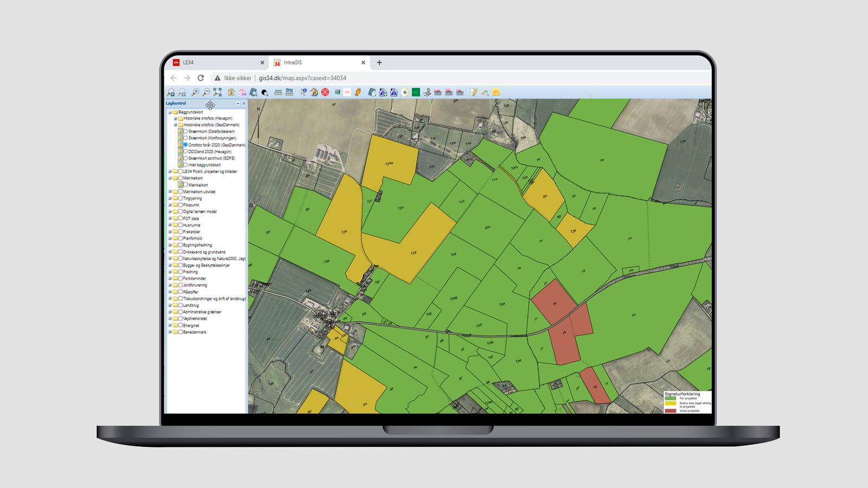The image size is (868, 488).
Task: Go to previous map view
Action: click(x=171, y=92)
